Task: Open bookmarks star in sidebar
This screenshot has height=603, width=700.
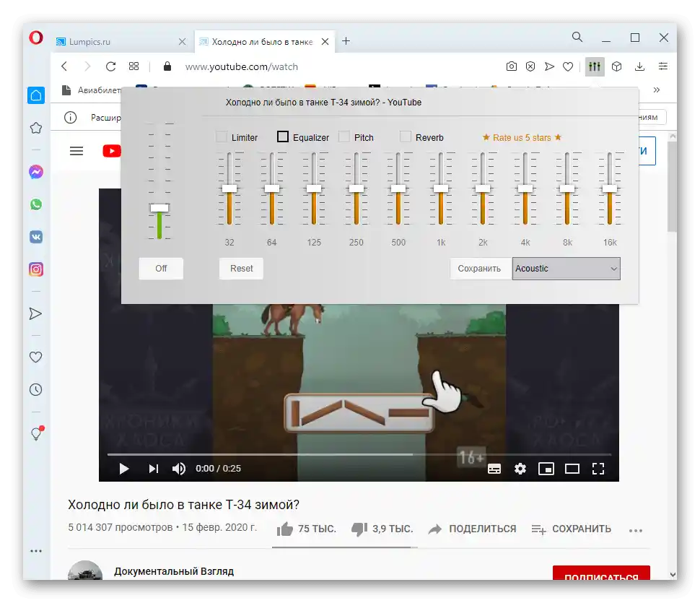Action: (36, 129)
